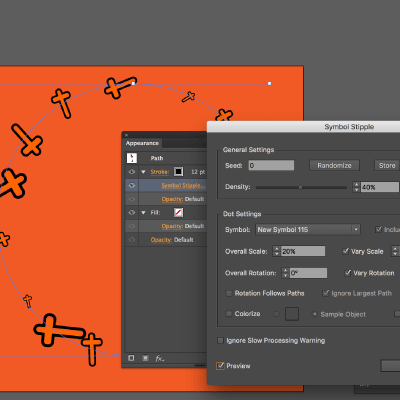Click the Add New Fill icon
Image resolution: width=400 pixels, height=400 pixels.
click(145, 358)
